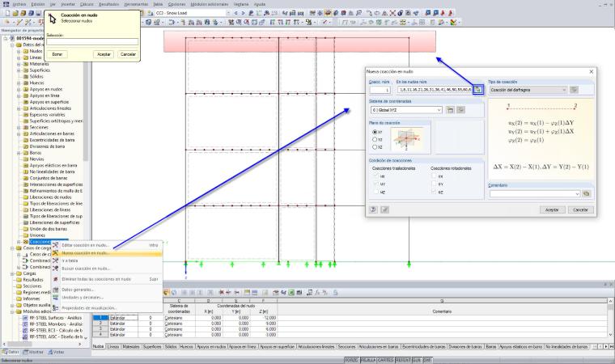
Task: Check the uX translational constraint box
Action: pos(376,176)
